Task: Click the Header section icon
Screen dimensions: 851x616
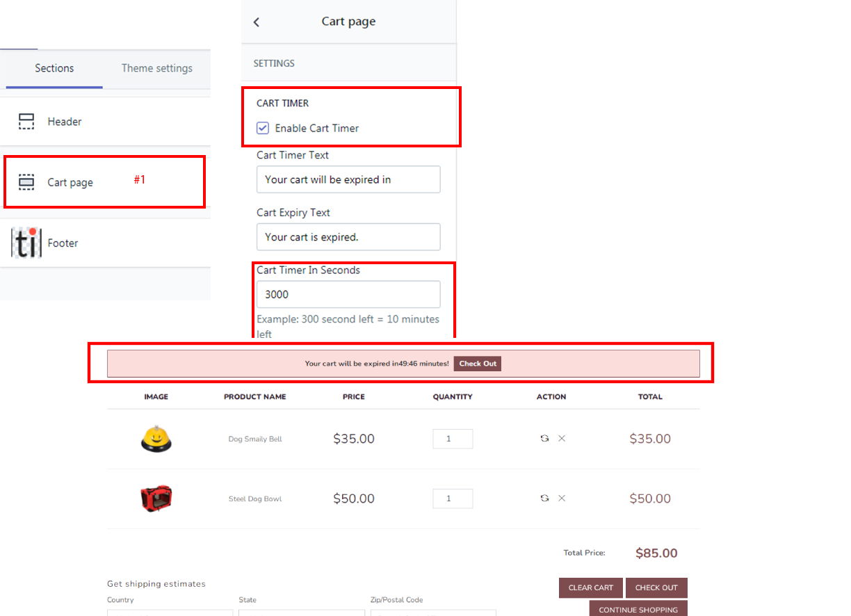Action: (26, 122)
